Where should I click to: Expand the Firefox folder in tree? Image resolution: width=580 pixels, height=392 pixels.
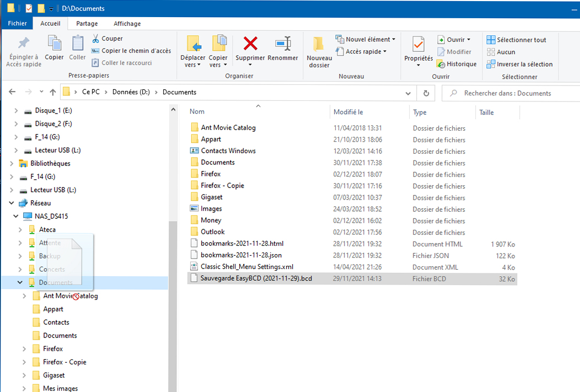[25, 349]
